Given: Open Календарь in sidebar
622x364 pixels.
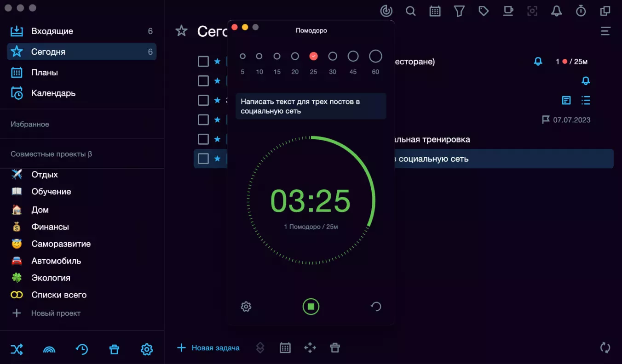Looking at the screenshot, I should click(81, 93).
